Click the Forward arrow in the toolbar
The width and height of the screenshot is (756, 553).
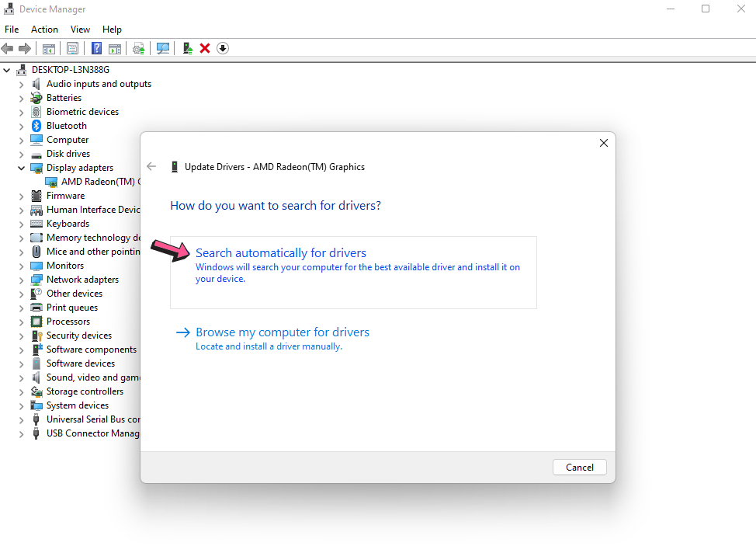pos(25,48)
